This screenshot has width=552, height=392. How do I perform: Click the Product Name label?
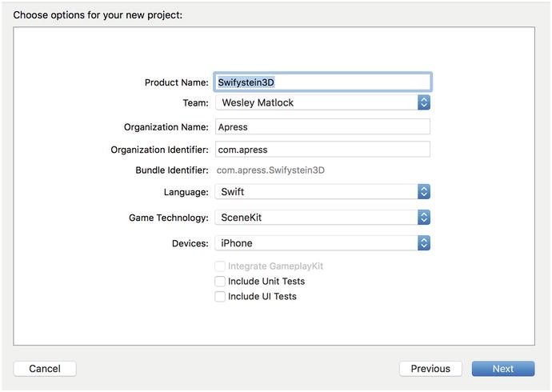point(176,82)
